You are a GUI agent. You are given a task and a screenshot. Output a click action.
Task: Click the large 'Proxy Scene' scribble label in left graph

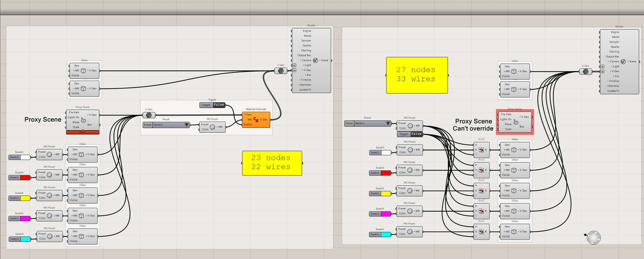click(x=43, y=120)
